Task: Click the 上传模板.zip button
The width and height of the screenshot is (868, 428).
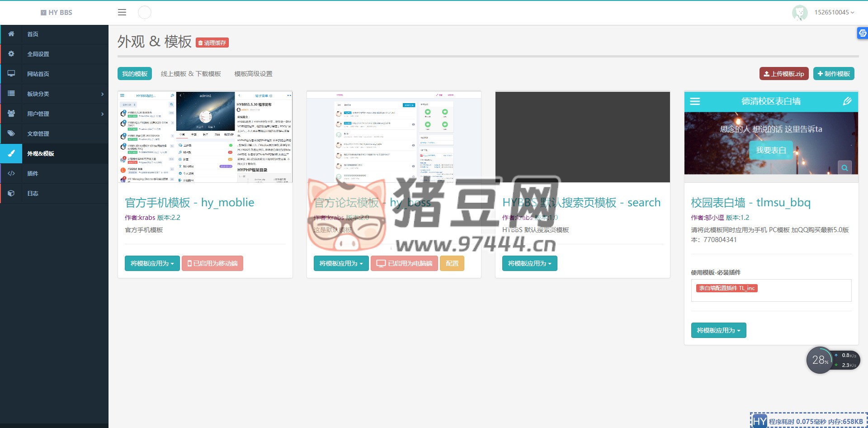Action: (x=784, y=74)
